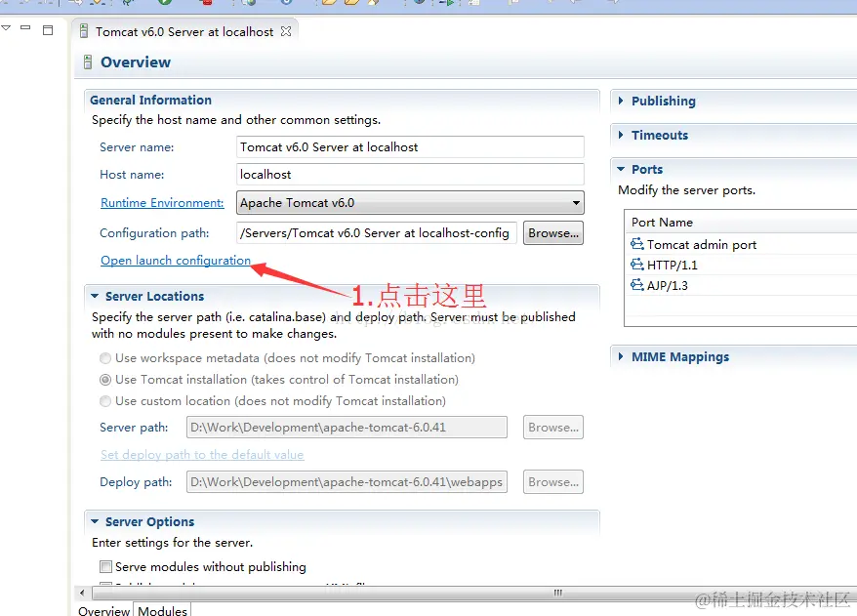Click the General Information section title
Viewport: 857px width, 616px height.
tap(151, 100)
